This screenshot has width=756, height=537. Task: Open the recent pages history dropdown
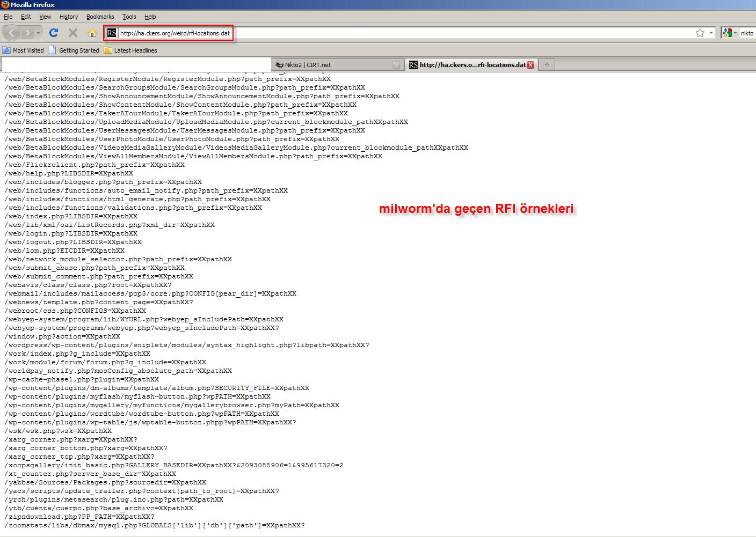38,33
